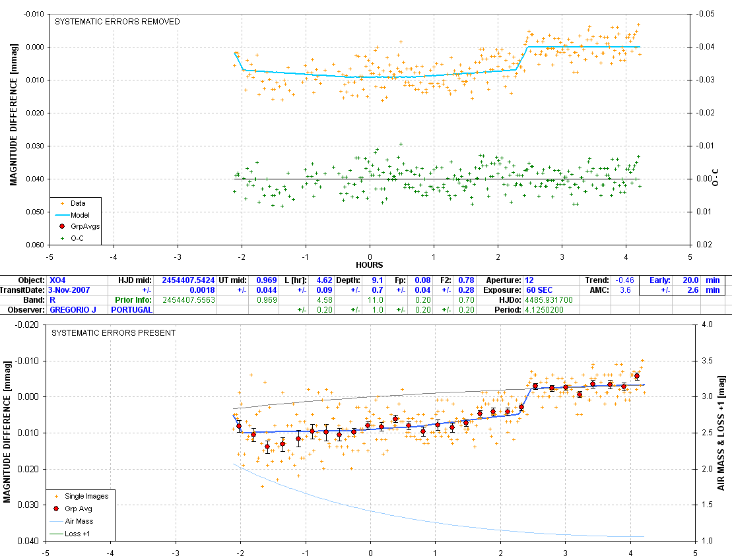Click the L [hr] value "4.62"

click(x=325, y=280)
